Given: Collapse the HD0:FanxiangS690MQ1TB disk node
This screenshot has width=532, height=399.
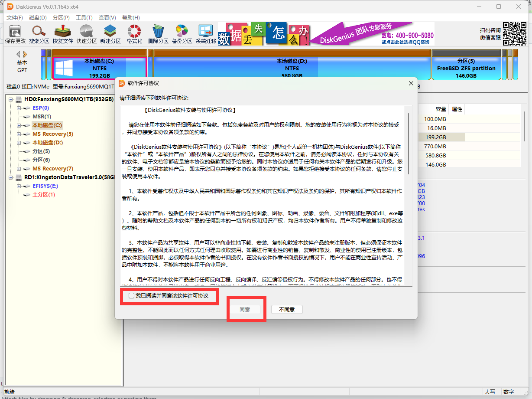Looking at the screenshot, I should click(x=11, y=99).
